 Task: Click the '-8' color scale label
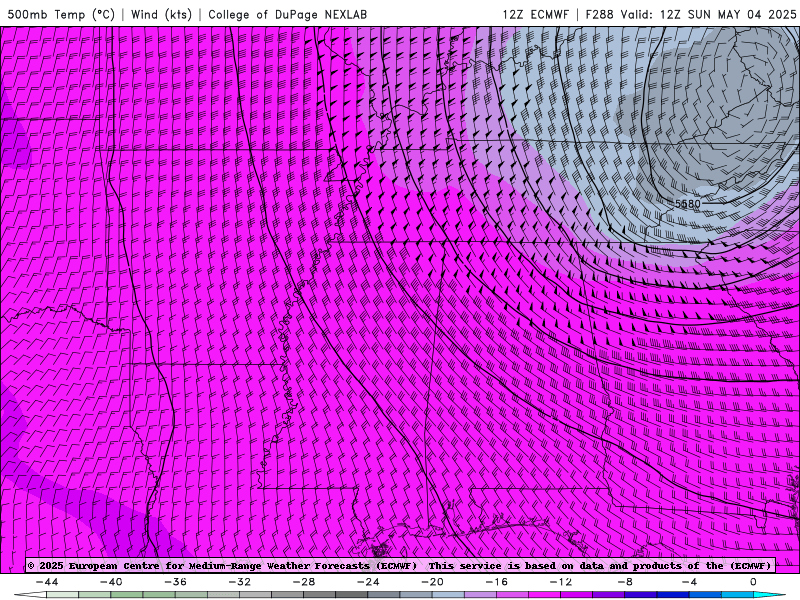626,582
